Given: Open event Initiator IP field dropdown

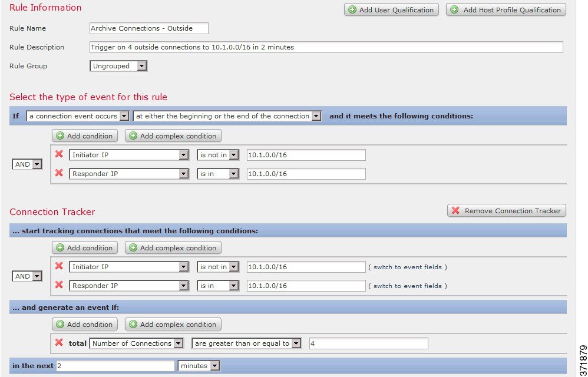Looking at the screenshot, I should point(128,155).
